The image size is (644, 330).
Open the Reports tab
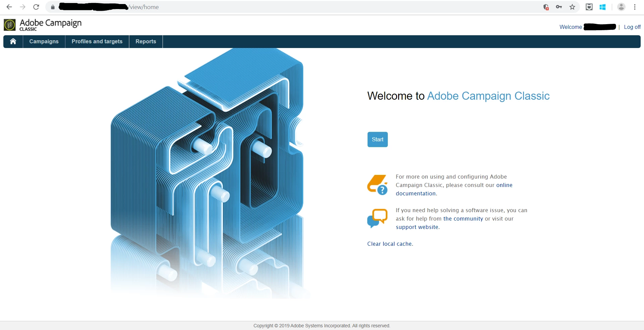[x=146, y=41]
